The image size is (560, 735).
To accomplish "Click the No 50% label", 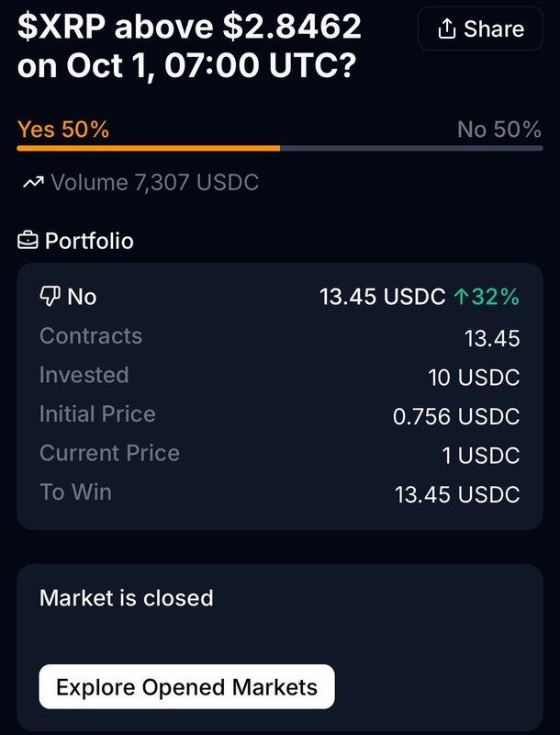I will pos(498,130).
